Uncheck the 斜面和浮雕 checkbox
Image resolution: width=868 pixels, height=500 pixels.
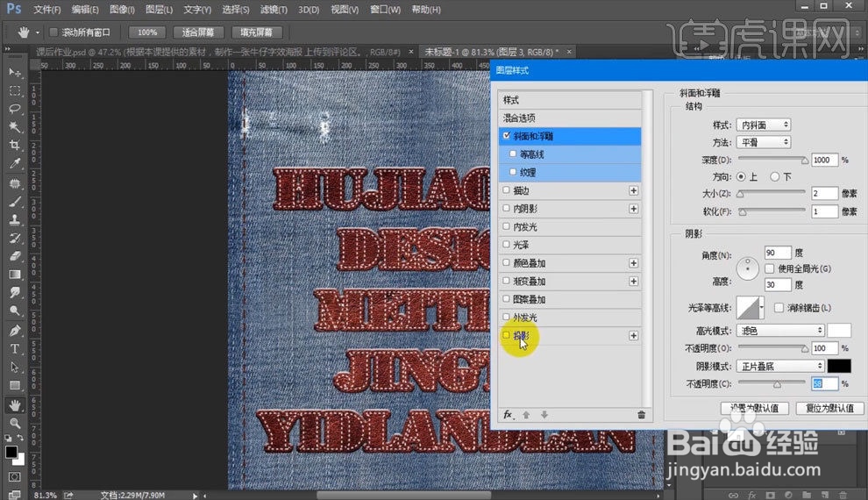[x=506, y=136]
